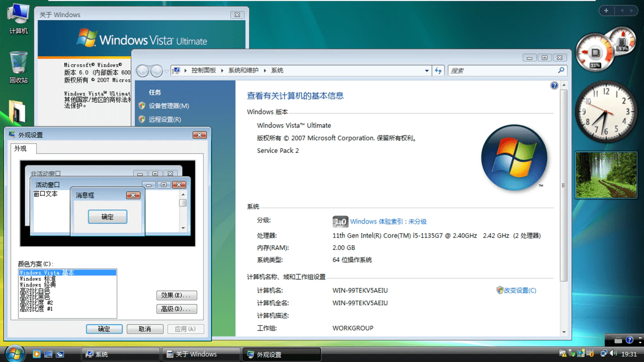Add a gadget with the sidebar plus button

pos(606,10)
